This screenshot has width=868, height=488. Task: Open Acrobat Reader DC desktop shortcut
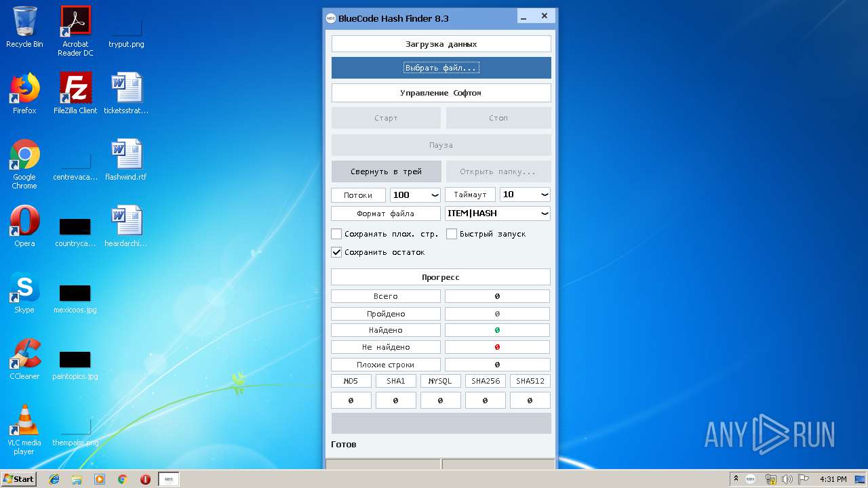click(x=75, y=31)
